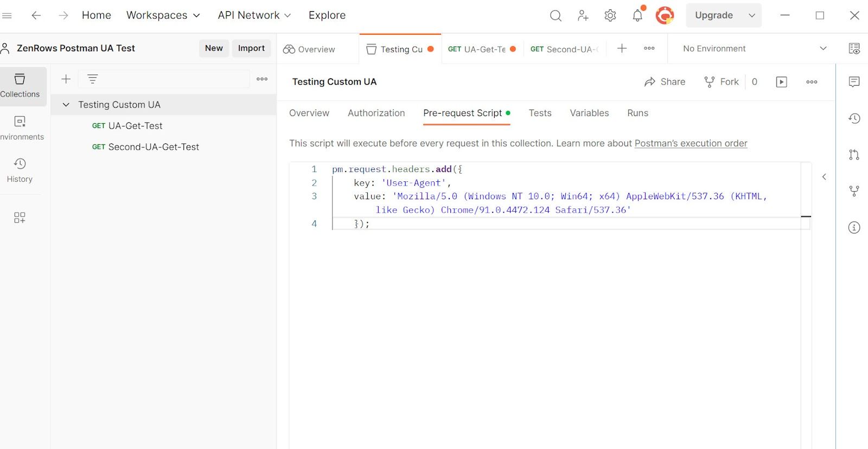The width and height of the screenshot is (868, 449).
Task: Open the Runs tab
Action: click(638, 113)
